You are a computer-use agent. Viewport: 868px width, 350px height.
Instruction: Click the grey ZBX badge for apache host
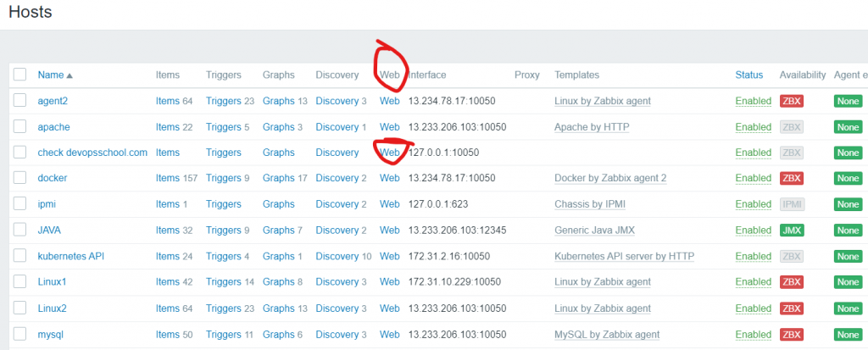792,127
